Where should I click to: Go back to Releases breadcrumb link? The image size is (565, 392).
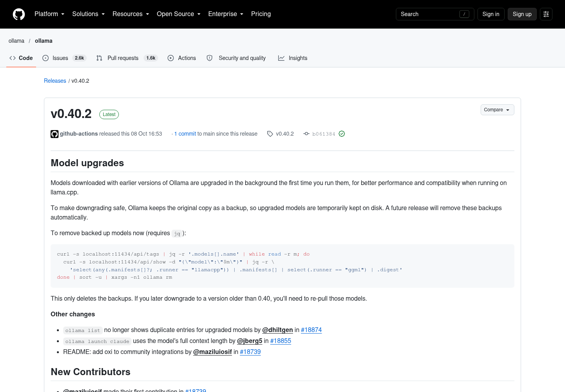[x=55, y=81]
